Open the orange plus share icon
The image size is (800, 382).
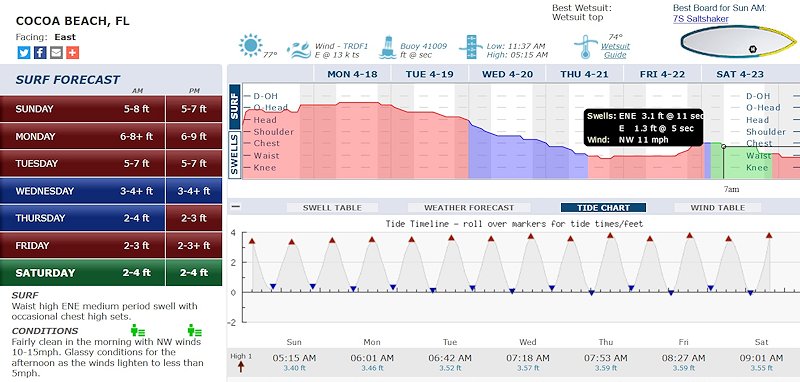(x=72, y=53)
